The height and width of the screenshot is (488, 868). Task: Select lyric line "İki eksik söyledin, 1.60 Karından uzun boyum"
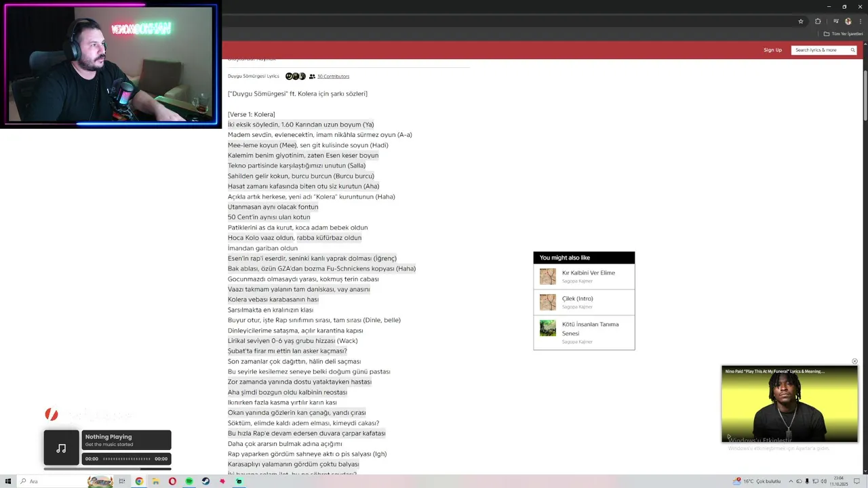[x=300, y=125]
